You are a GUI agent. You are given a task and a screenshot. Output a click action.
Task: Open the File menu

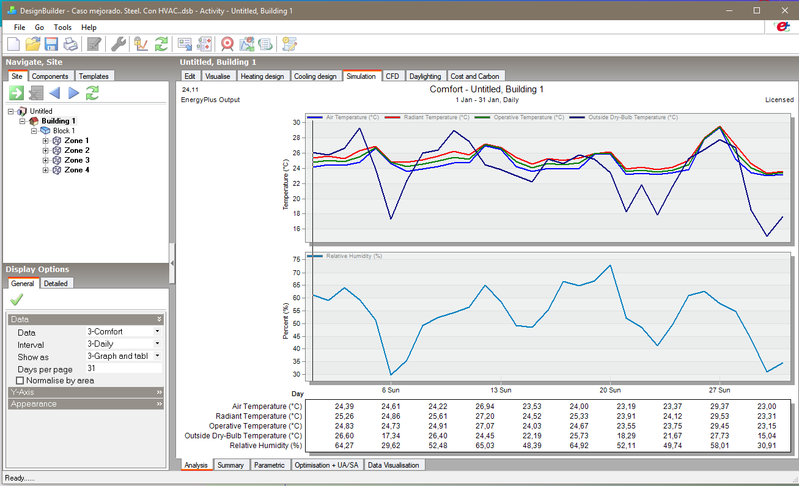tap(19, 27)
